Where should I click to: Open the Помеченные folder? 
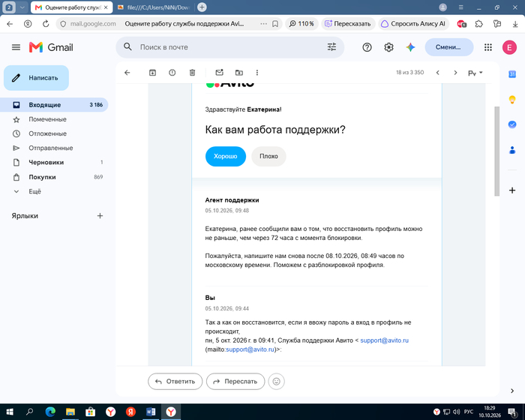[55, 119]
